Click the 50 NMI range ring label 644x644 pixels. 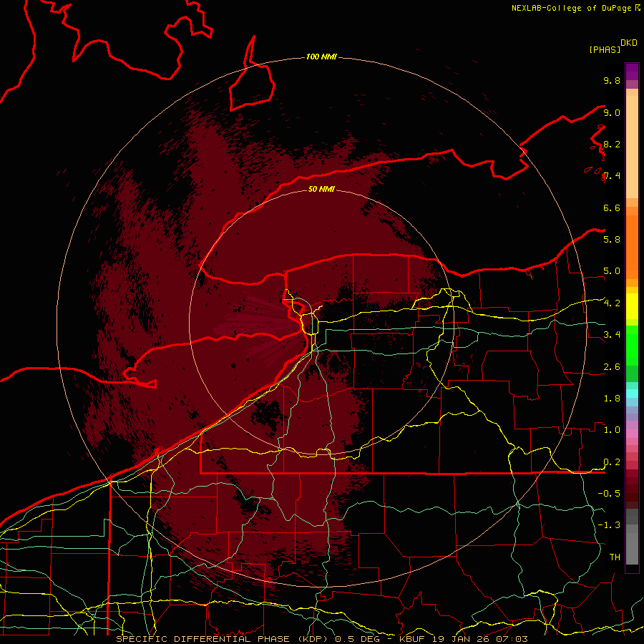click(x=321, y=189)
